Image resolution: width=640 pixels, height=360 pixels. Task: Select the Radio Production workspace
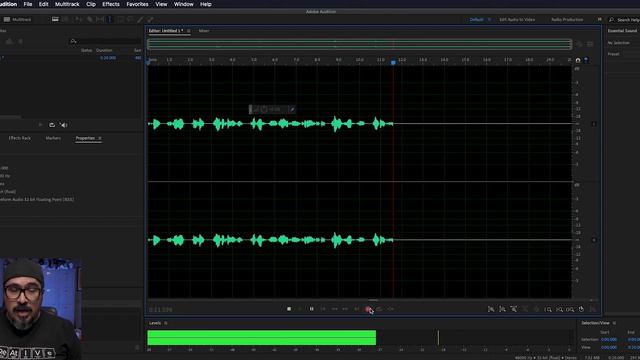click(x=567, y=19)
